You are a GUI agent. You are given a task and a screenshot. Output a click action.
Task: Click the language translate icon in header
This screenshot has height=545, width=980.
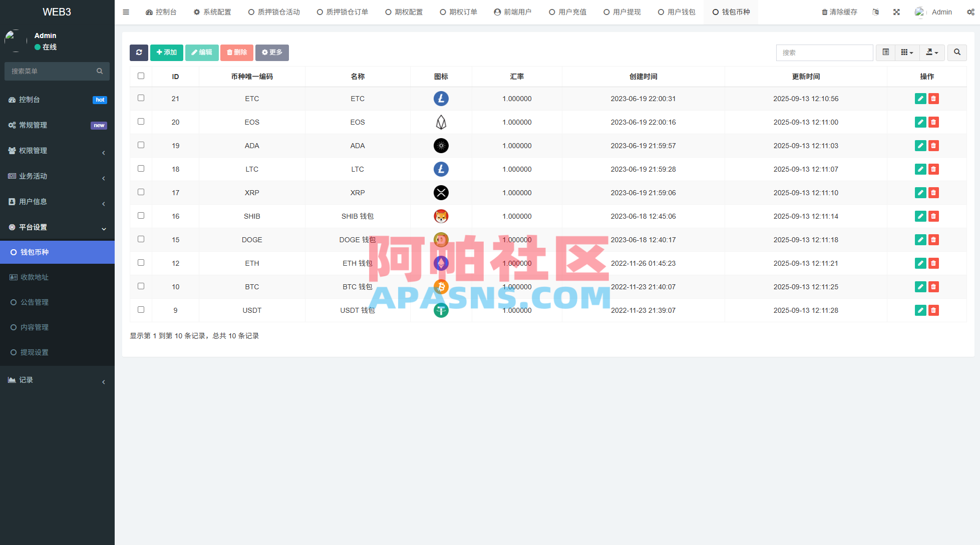pyautogui.click(x=875, y=12)
